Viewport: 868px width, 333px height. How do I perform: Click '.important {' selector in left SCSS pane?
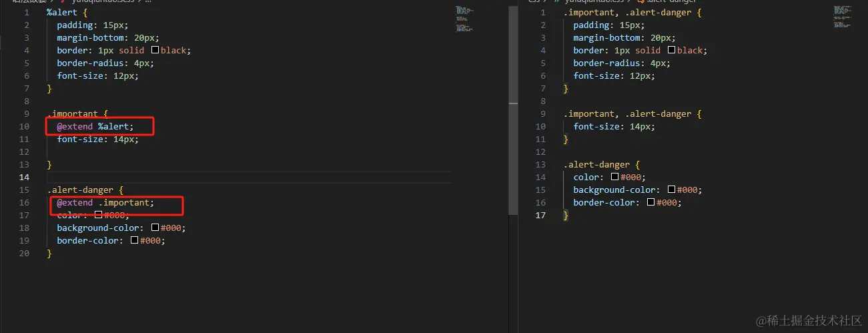point(77,113)
